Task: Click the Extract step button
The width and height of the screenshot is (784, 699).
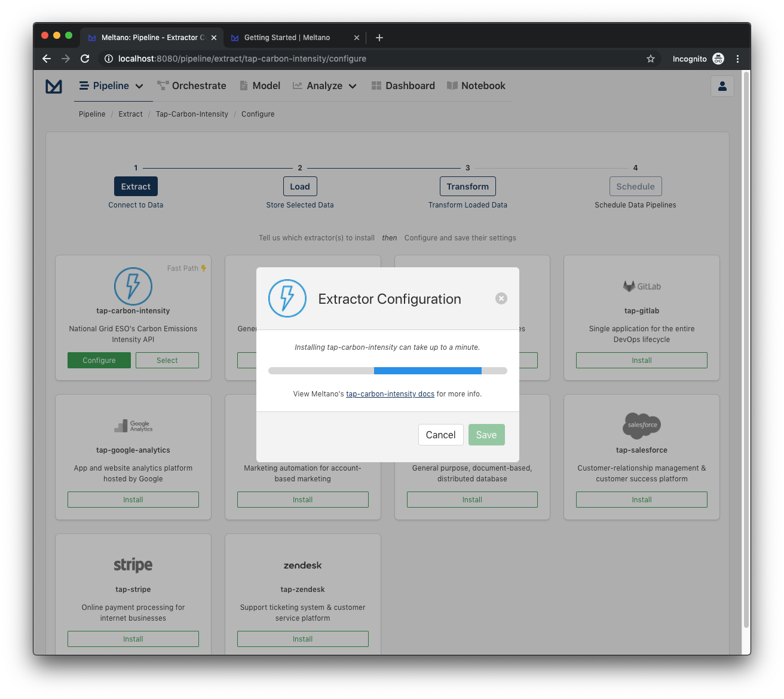Action: pos(136,187)
